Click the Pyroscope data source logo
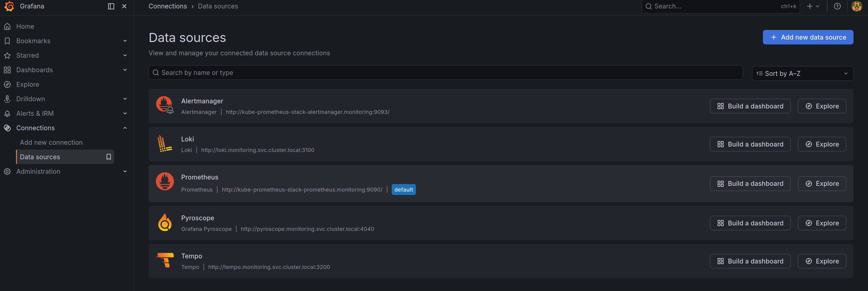Viewport: 868px width, 291px height. tap(165, 222)
